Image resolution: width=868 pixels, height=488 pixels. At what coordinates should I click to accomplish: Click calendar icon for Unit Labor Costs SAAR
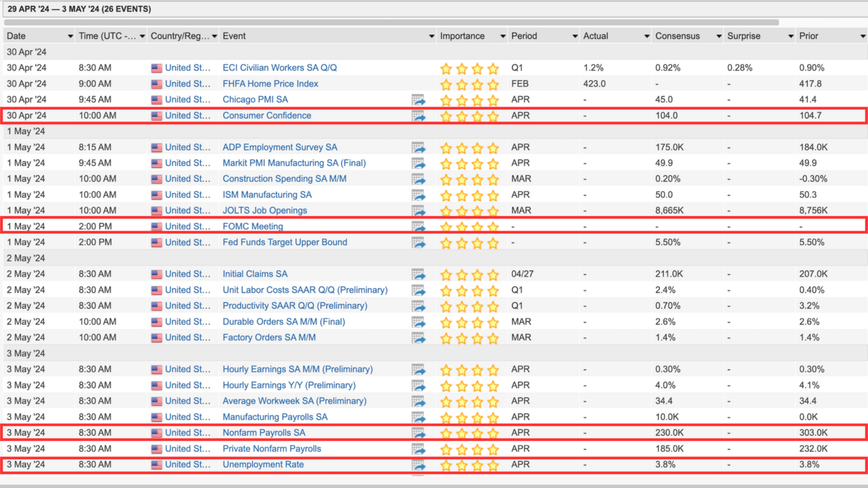tap(419, 291)
